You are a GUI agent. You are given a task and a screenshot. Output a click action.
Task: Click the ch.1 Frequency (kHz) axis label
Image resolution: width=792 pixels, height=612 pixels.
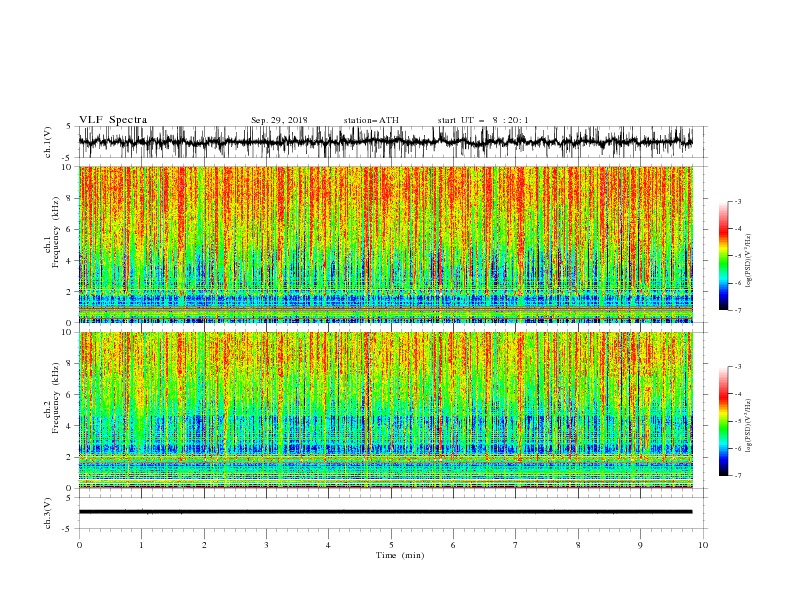(x=52, y=232)
